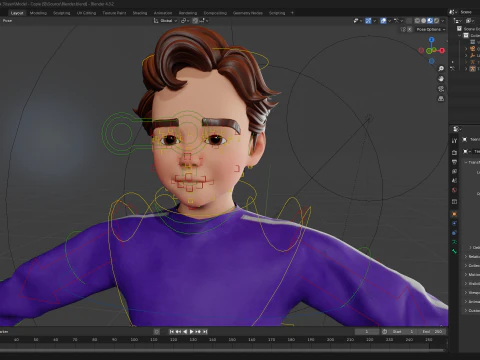The height and width of the screenshot is (360, 480).
Task: Open the Pose Options dropdown
Action: [x=431, y=29]
